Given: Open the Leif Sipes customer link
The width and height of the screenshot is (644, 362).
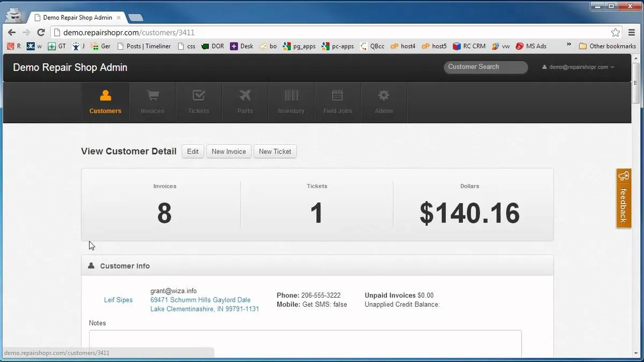Looking at the screenshot, I should pyautogui.click(x=118, y=300).
